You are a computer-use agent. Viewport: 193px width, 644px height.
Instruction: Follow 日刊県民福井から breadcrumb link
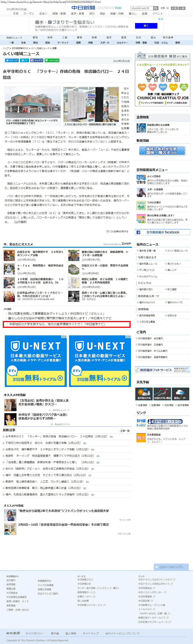click(20, 48)
